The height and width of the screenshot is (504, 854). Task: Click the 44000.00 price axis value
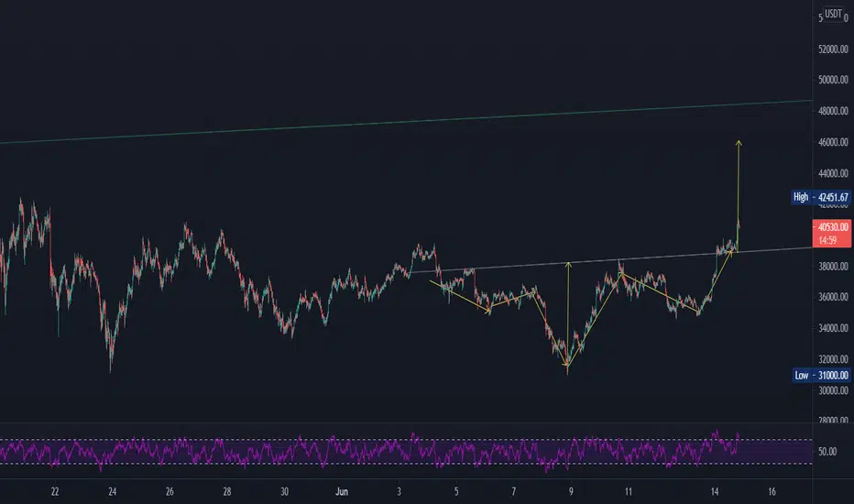pyautogui.click(x=833, y=174)
